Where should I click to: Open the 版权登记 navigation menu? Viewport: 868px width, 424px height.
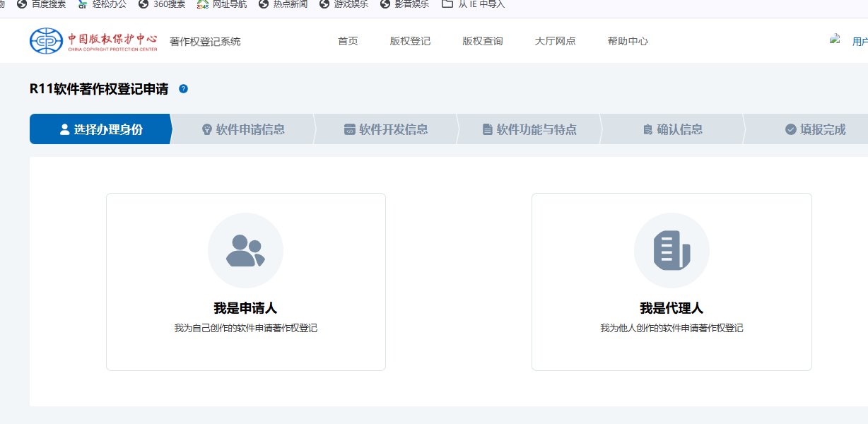(410, 41)
